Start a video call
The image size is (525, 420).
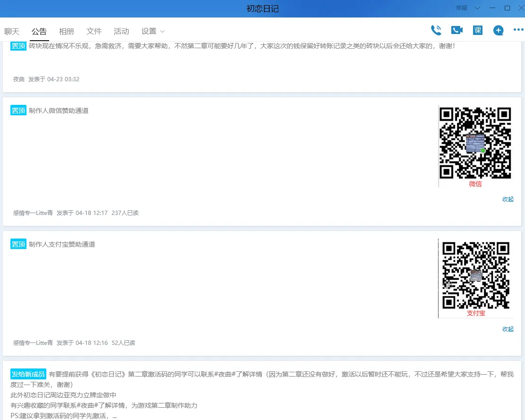[x=456, y=30]
